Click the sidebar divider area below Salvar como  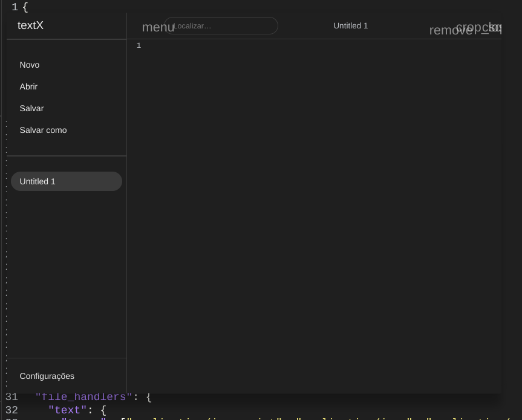(66, 151)
